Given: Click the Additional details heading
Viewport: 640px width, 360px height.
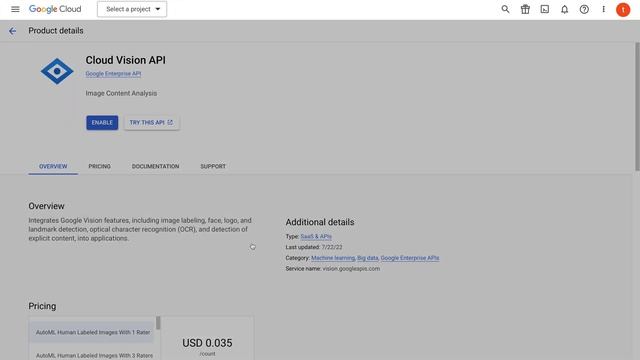Looking at the screenshot, I should pyautogui.click(x=320, y=222).
